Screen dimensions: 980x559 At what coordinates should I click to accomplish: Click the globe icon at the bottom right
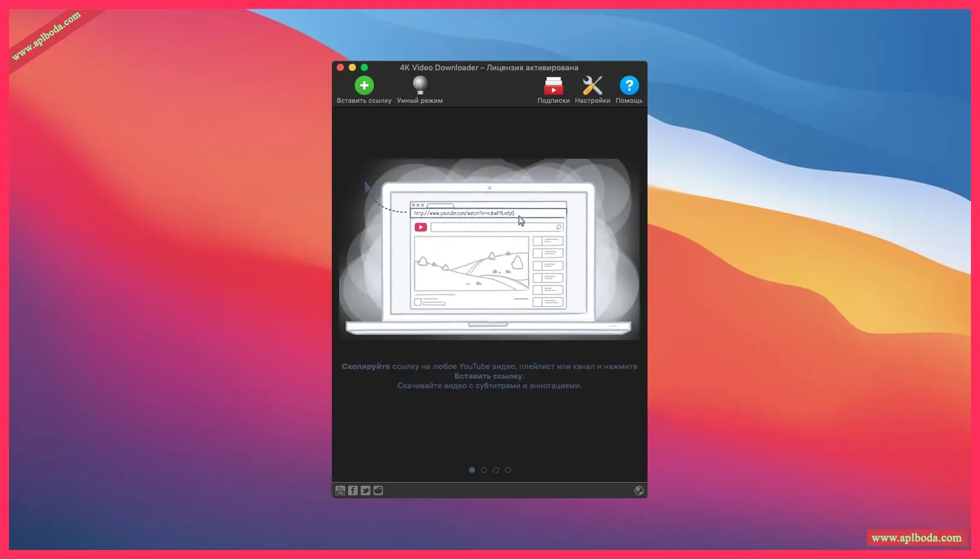(639, 490)
